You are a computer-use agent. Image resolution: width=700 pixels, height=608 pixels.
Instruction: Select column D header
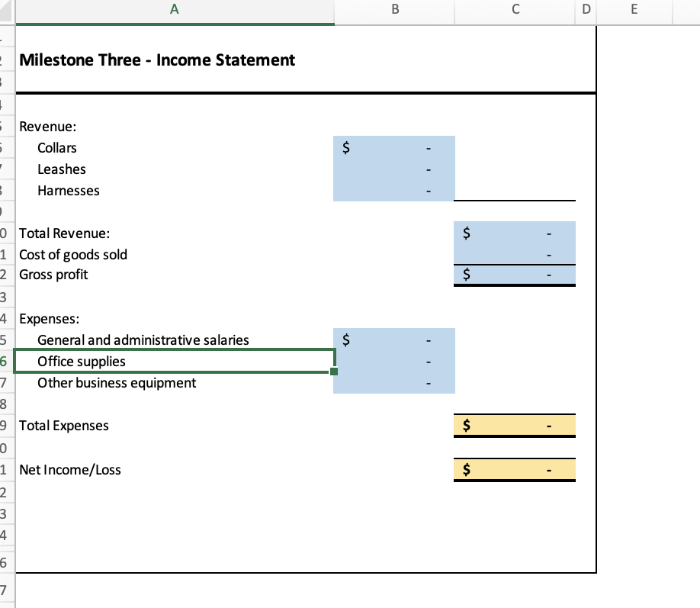pos(586,11)
